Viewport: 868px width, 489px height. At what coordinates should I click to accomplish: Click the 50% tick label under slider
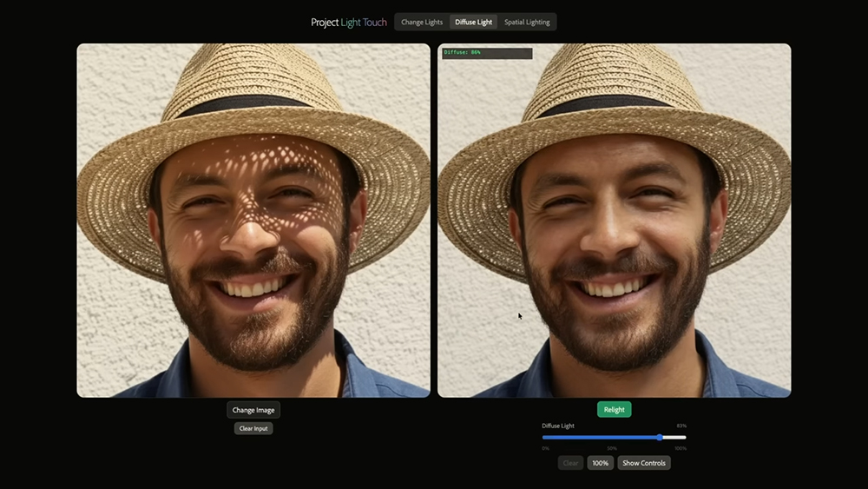point(612,448)
